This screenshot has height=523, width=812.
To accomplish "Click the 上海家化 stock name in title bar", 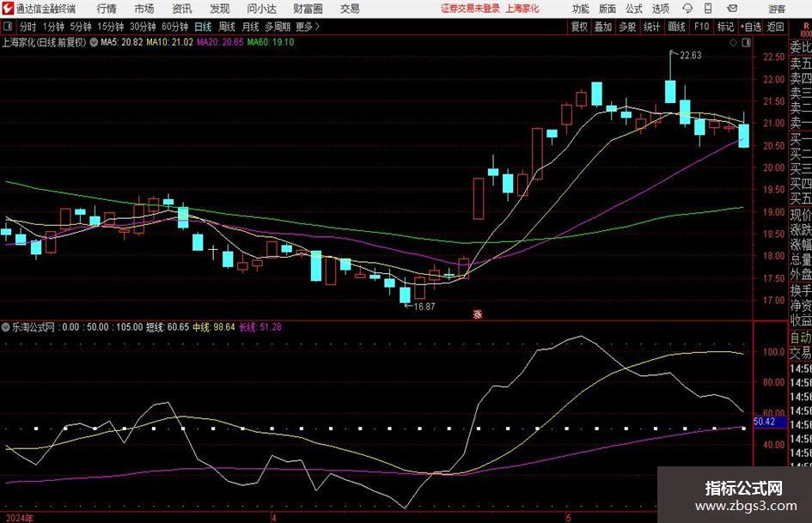I will click(522, 9).
